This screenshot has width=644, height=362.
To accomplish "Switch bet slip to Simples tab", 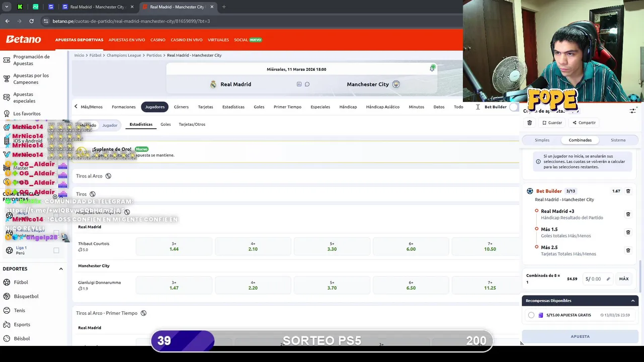I will (x=542, y=140).
